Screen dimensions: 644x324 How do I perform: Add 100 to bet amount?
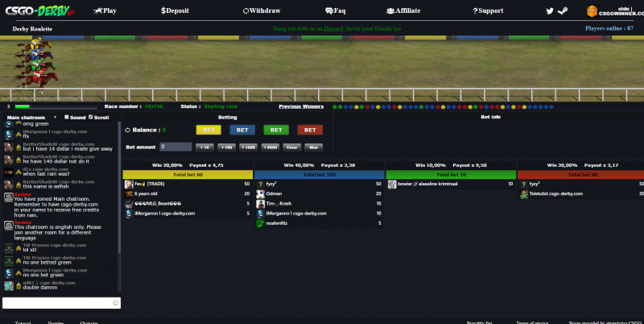pos(226,147)
